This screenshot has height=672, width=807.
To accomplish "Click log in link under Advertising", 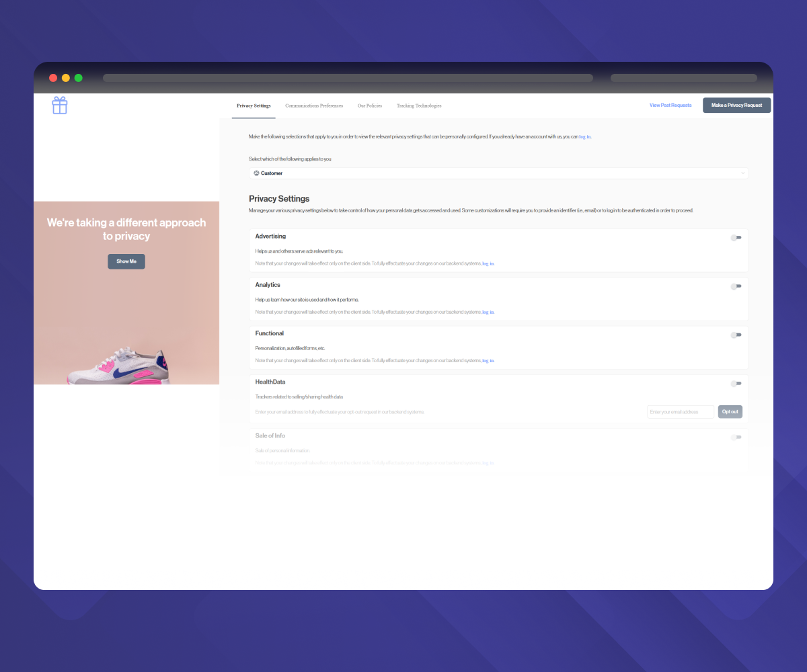I will 488,263.
